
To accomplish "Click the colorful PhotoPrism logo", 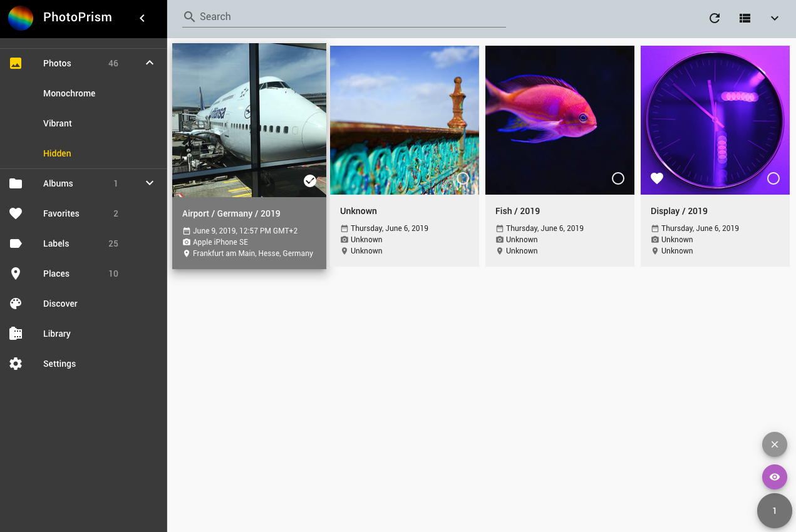I will (19, 18).
